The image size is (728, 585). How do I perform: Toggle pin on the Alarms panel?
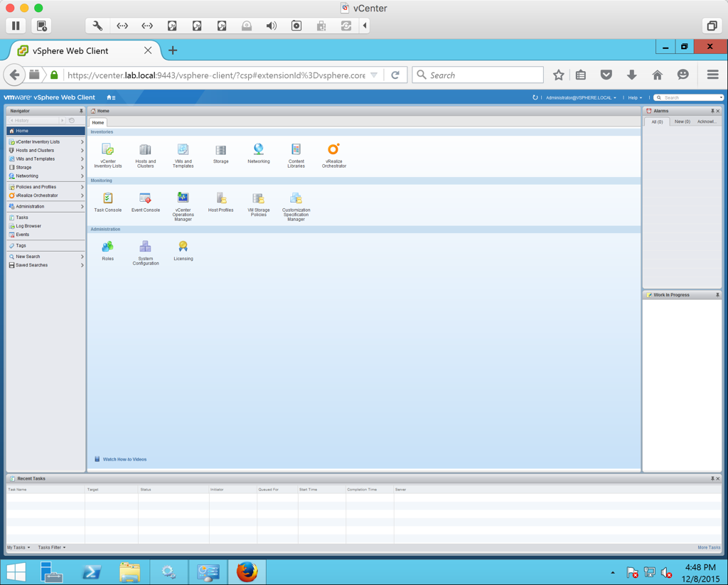712,111
